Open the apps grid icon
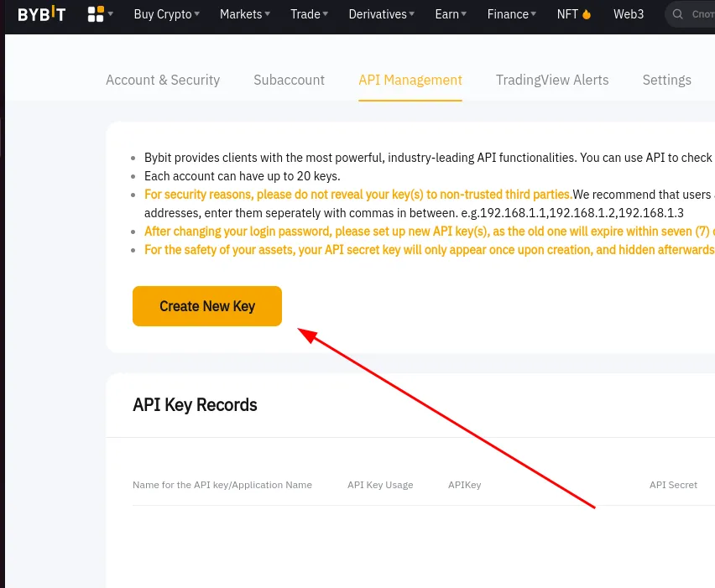The width and height of the screenshot is (715, 588). 96,14
